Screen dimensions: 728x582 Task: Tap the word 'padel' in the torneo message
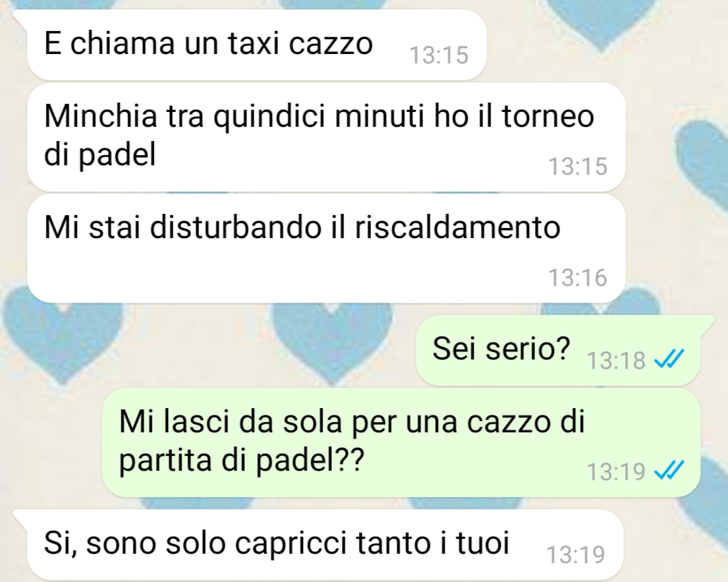click(117, 156)
